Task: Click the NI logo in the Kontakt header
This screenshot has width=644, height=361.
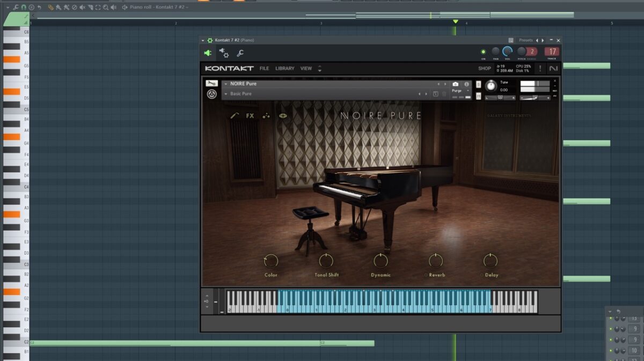Action: (553, 69)
